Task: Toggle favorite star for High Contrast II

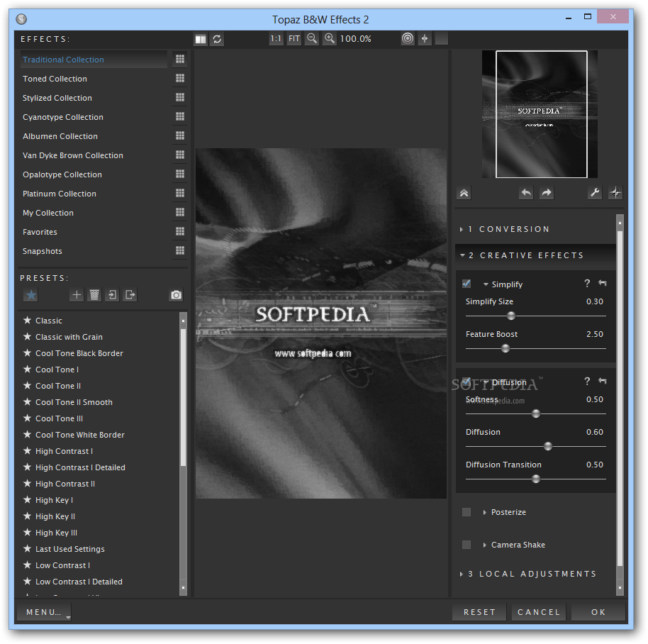Action: point(27,483)
